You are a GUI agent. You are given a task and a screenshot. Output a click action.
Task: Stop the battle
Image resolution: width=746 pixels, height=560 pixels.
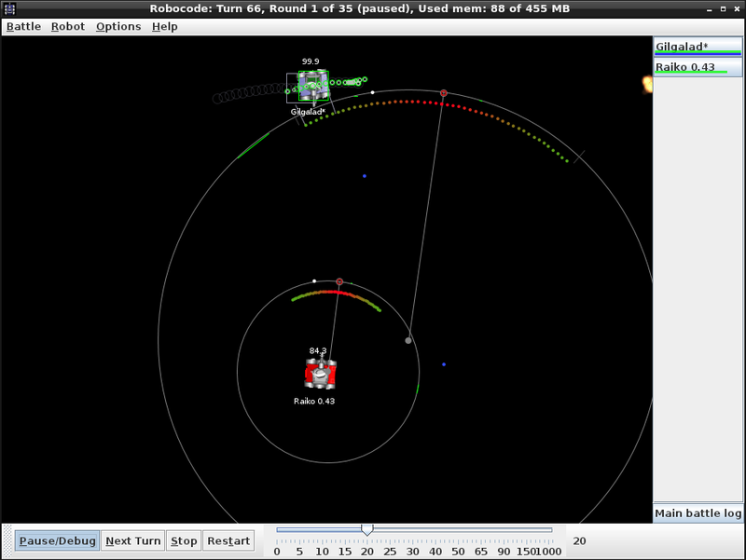[x=184, y=541]
